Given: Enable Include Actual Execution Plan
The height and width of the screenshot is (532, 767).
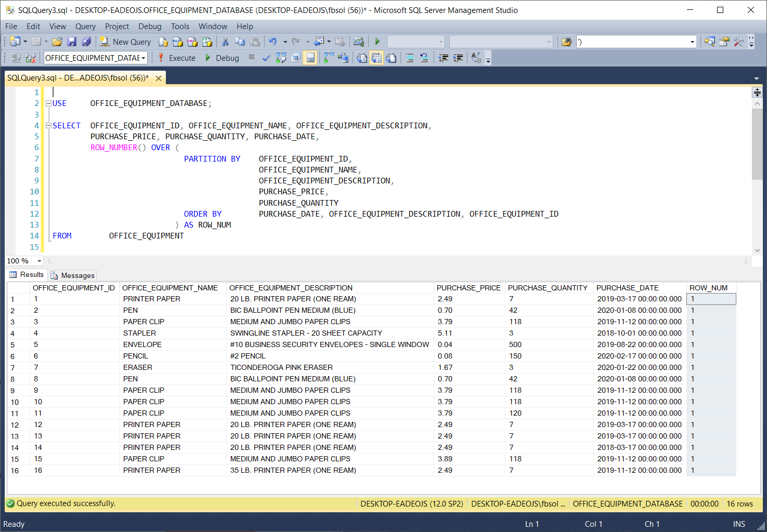Looking at the screenshot, I should [329, 58].
